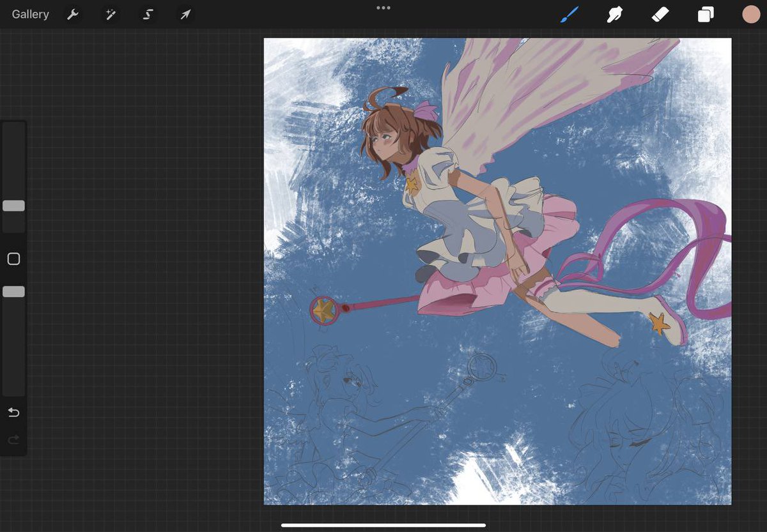Select the Smudge tool
Screen dimensions: 767x532
tap(615, 14)
